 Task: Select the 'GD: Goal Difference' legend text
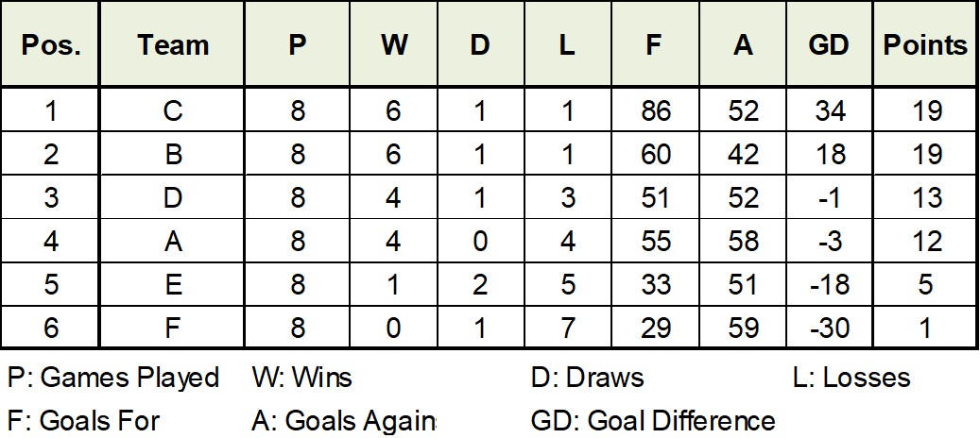click(653, 420)
